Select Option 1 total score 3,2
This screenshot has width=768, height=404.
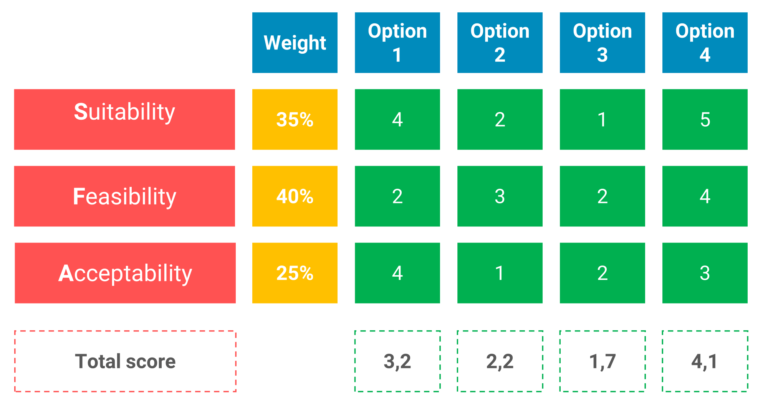pos(397,361)
